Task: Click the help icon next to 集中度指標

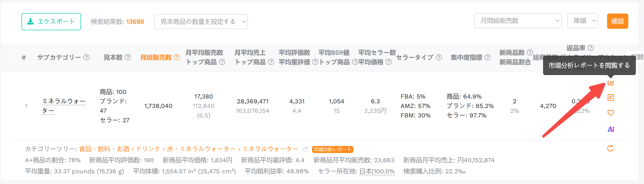Action: 487,57
